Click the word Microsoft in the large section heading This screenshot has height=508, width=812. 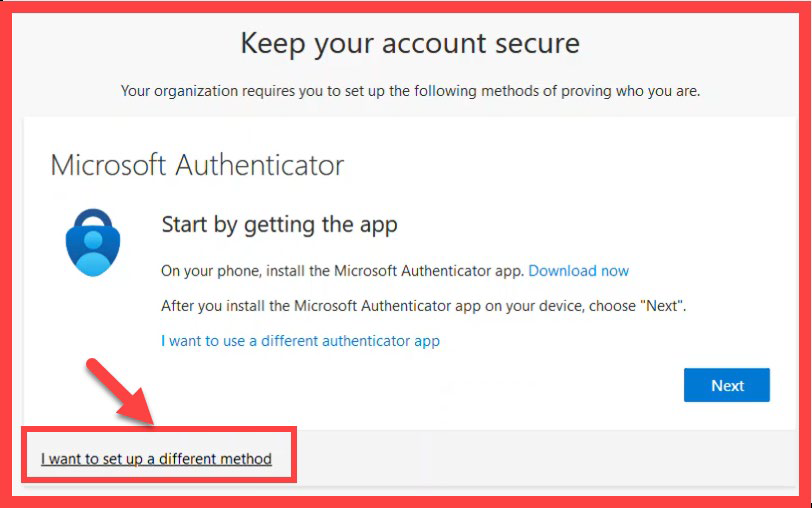click(x=108, y=166)
